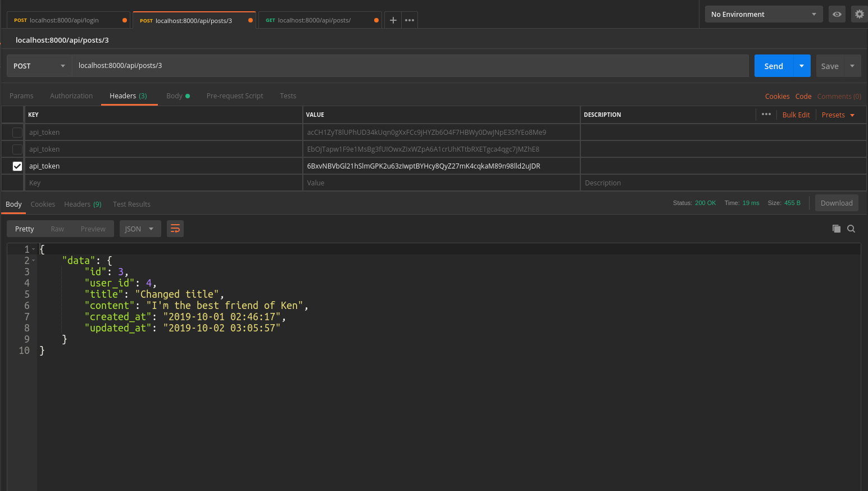Enable first api_token header starting acCH1
This screenshot has width=868, height=491.
[17, 132]
